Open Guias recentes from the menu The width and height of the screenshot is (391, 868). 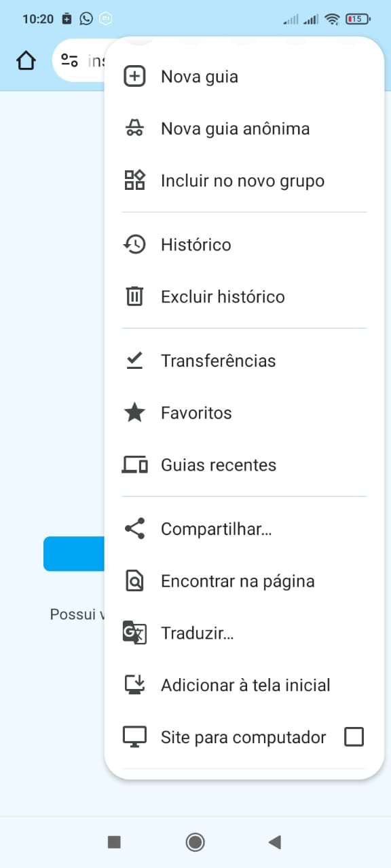point(218,465)
